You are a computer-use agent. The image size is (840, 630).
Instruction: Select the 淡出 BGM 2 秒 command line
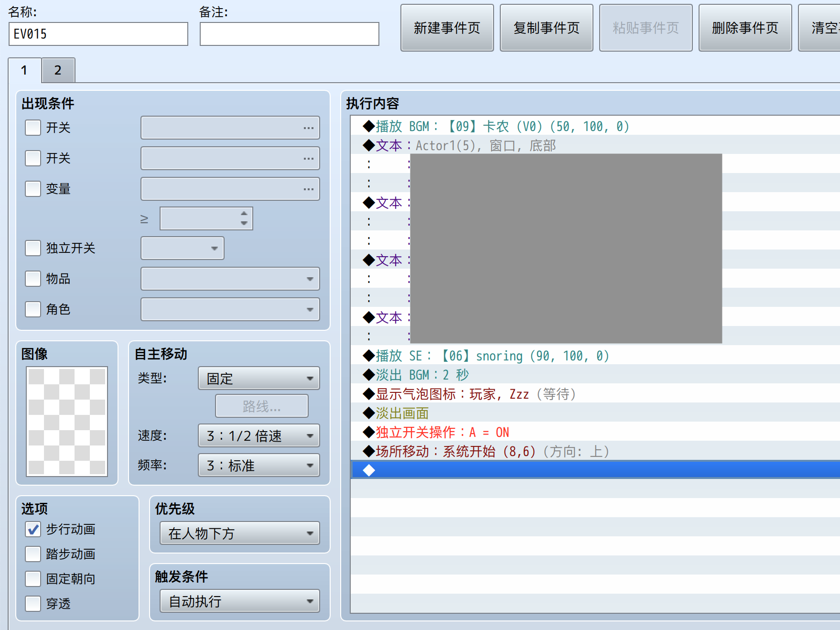(x=595, y=375)
